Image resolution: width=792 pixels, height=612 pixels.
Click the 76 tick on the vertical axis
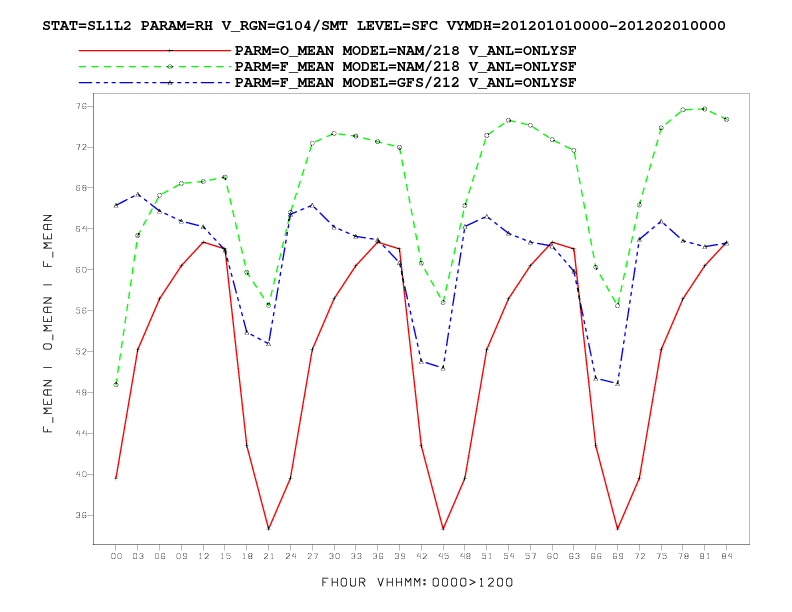click(81, 106)
